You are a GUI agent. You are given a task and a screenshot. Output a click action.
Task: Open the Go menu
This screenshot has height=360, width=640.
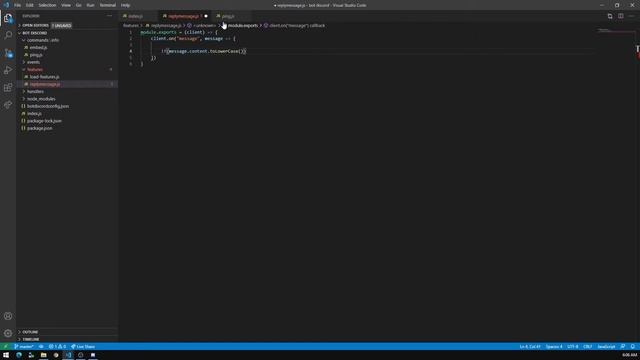tap(79, 5)
